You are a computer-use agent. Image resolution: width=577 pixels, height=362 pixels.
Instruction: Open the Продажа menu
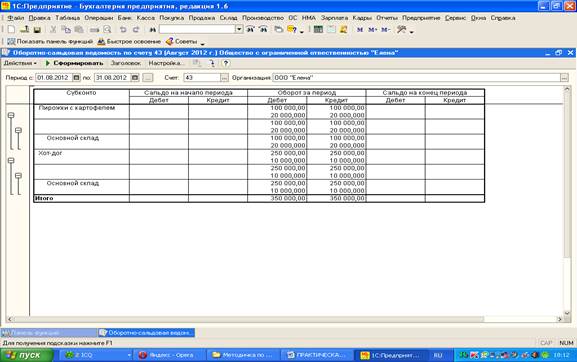(202, 18)
